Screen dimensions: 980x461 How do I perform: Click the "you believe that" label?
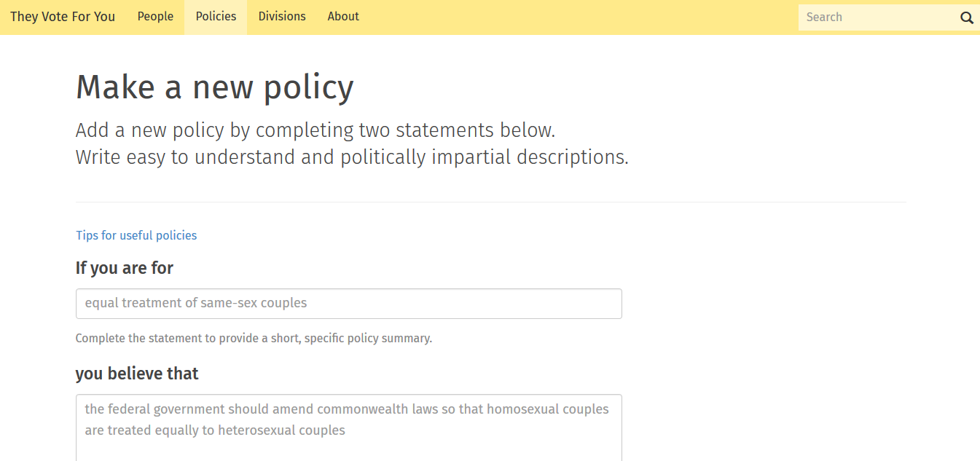point(137,374)
